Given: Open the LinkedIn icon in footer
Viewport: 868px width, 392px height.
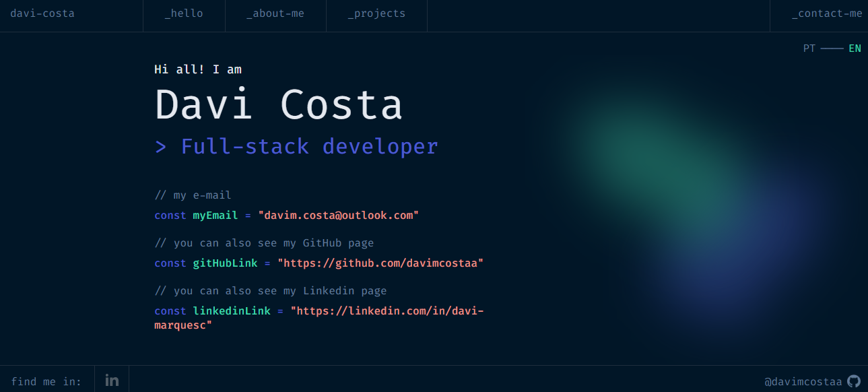Looking at the screenshot, I should [x=112, y=381].
